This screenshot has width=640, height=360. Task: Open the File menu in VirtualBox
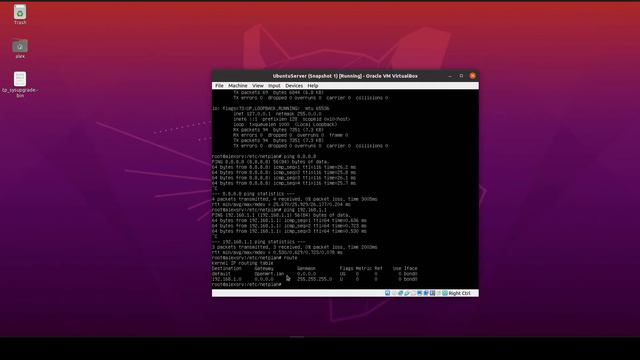219,86
